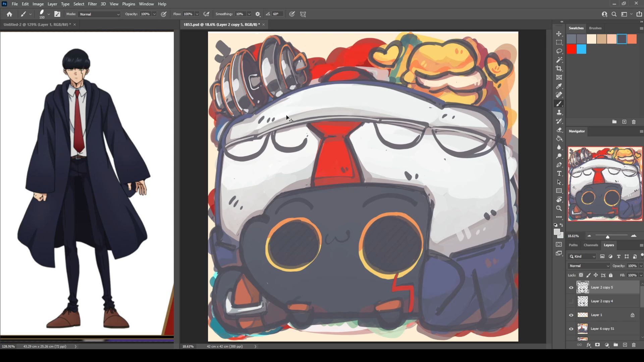
Task: Click the Navigator thumbnail preview
Action: click(605, 184)
